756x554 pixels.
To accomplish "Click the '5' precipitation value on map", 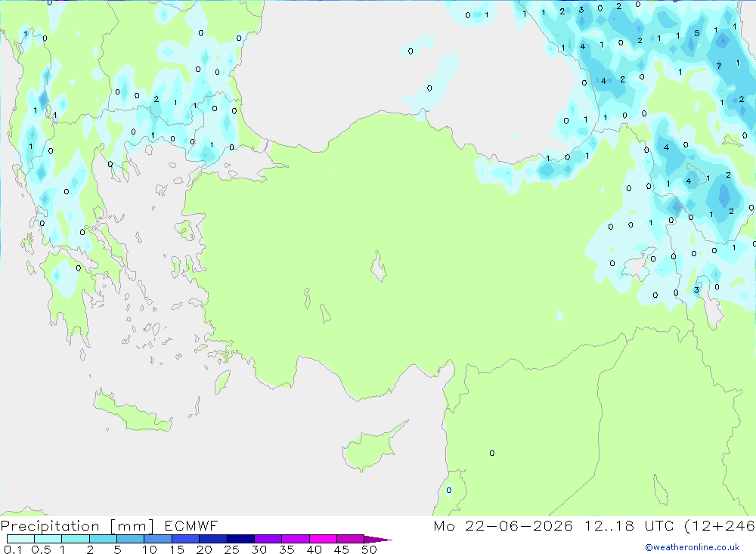I will click(697, 32).
